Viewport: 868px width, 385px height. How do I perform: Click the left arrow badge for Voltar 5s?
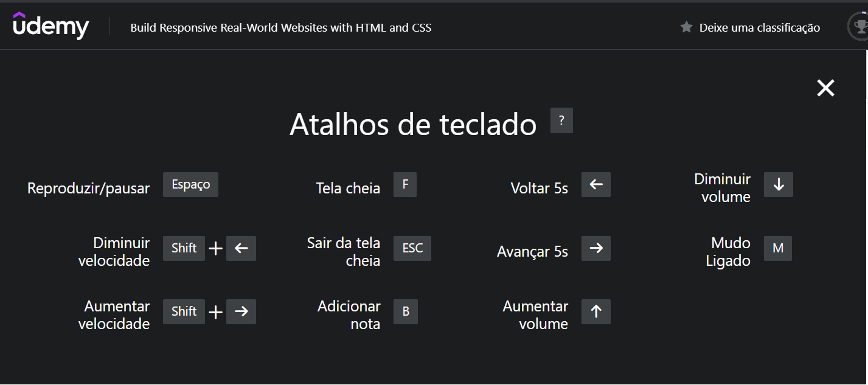(x=595, y=184)
